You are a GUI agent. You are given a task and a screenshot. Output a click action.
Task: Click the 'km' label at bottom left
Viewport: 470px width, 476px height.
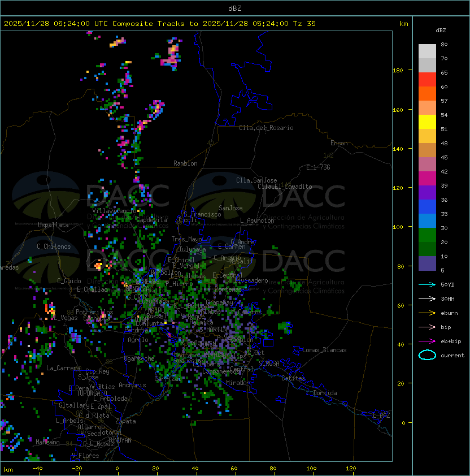click(8, 470)
